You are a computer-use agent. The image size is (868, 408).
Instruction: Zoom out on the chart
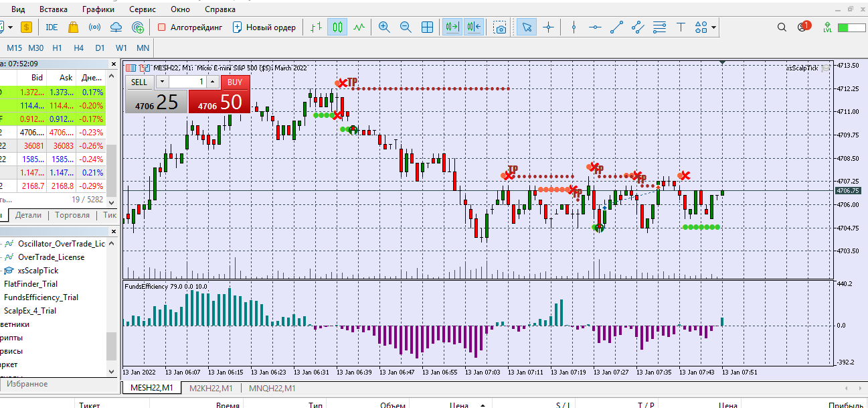(x=406, y=27)
